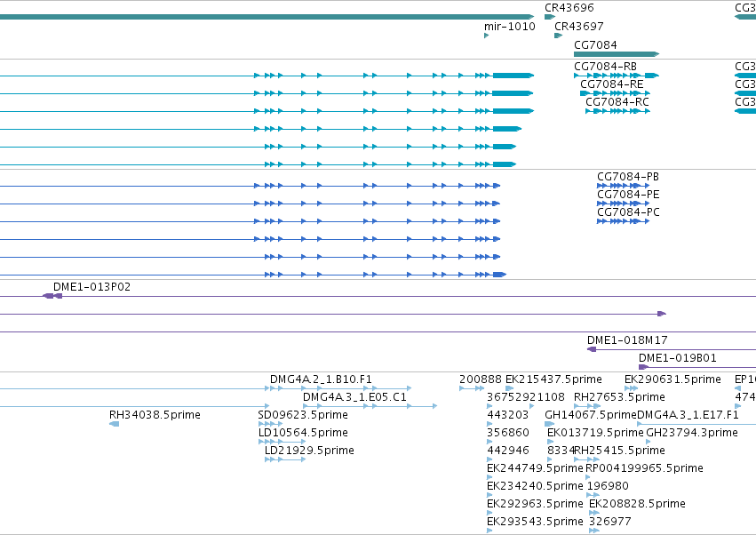Select the RH27653.5prime EST
Viewport: 756px width, 535px height.
click(x=587, y=406)
